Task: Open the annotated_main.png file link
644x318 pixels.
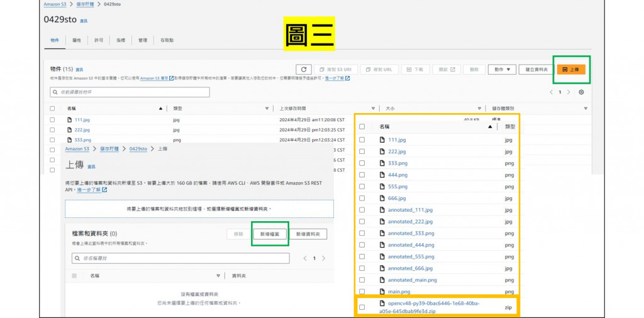Action: [413, 280]
